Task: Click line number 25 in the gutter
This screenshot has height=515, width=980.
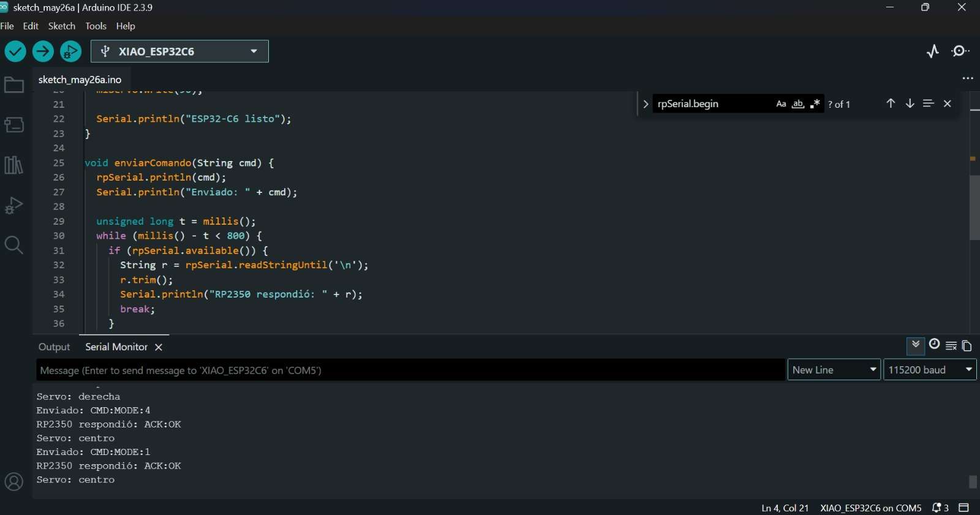Action: 59,163
